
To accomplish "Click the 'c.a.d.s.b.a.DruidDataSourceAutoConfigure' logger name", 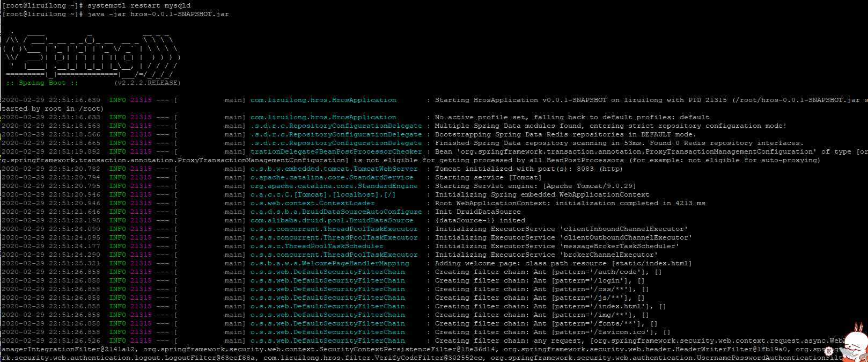I will point(336,212).
